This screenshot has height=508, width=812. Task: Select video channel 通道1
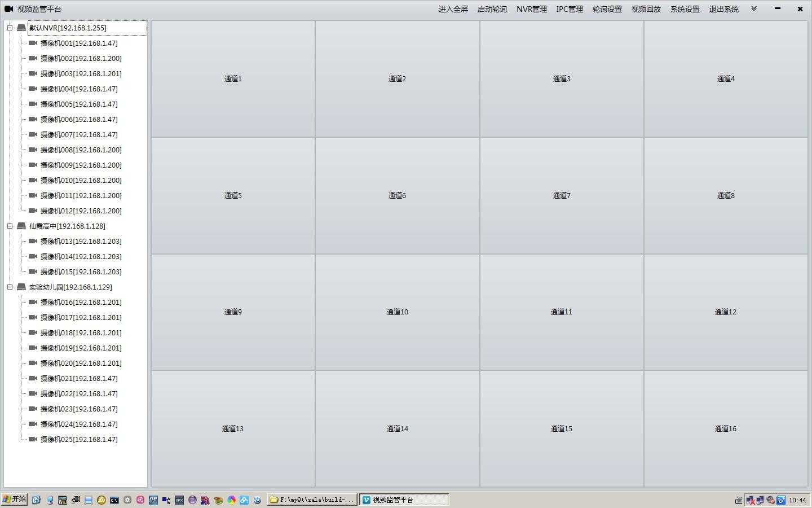pos(233,78)
